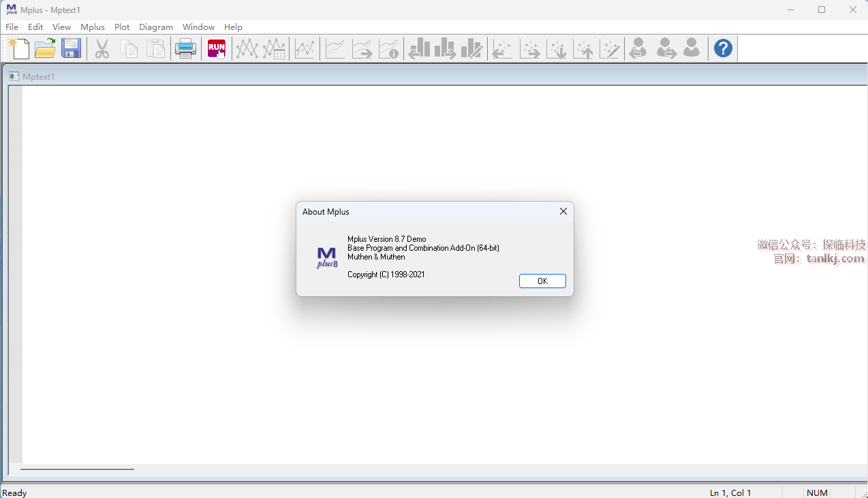The image size is (868, 498).
Task: Click the scatterplot icon with up arrow
Action: [x=583, y=48]
